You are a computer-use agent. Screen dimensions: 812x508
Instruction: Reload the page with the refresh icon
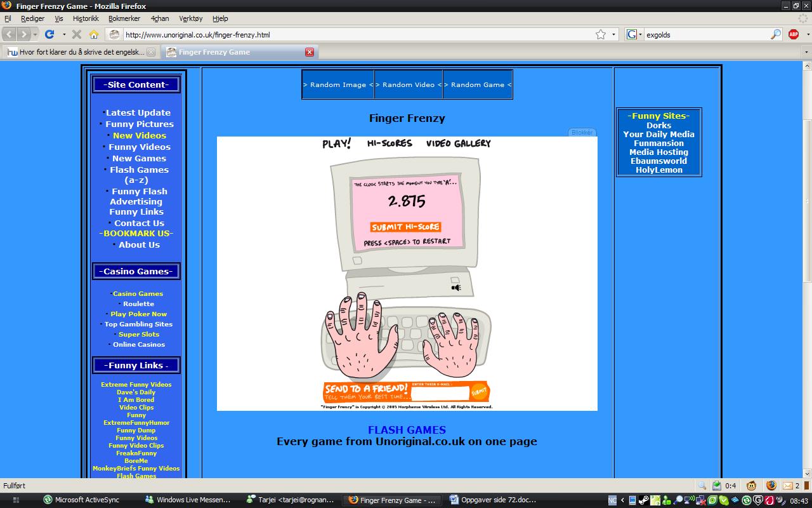[x=49, y=34]
